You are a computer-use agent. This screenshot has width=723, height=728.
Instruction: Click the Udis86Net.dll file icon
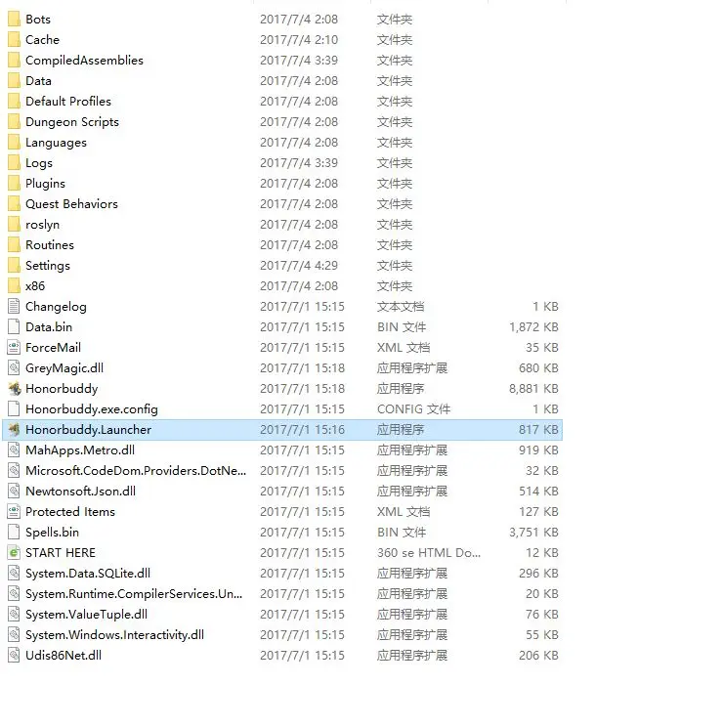pyautogui.click(x=14, y=655)
